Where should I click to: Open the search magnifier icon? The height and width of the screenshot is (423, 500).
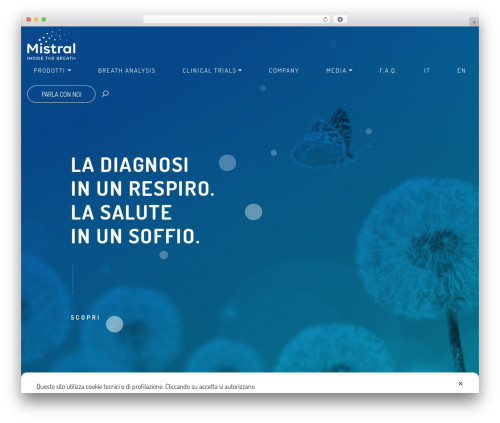tap(105, 94)
